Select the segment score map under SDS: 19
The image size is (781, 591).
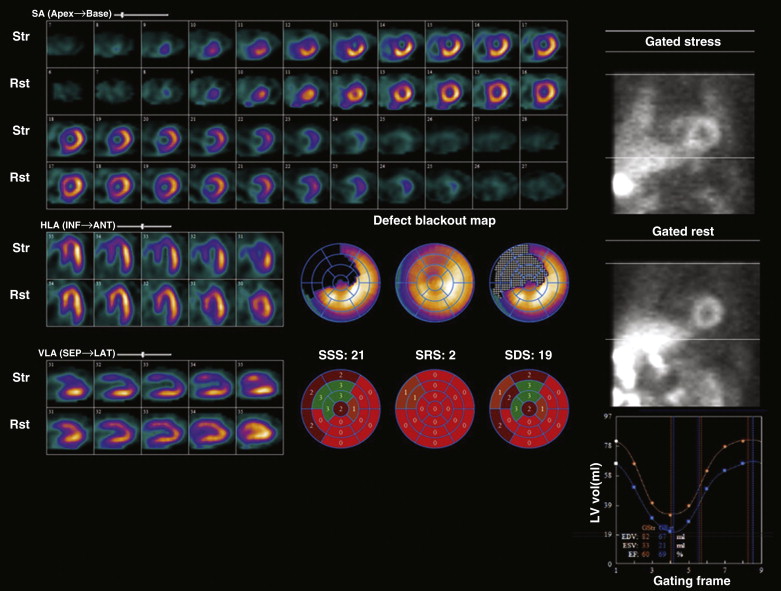click(528, 410)
